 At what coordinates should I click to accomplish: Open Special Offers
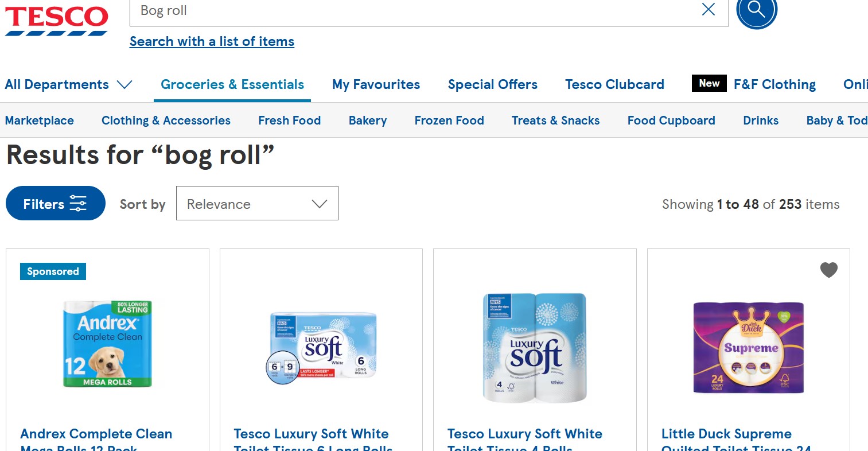[x=493, y=84]
